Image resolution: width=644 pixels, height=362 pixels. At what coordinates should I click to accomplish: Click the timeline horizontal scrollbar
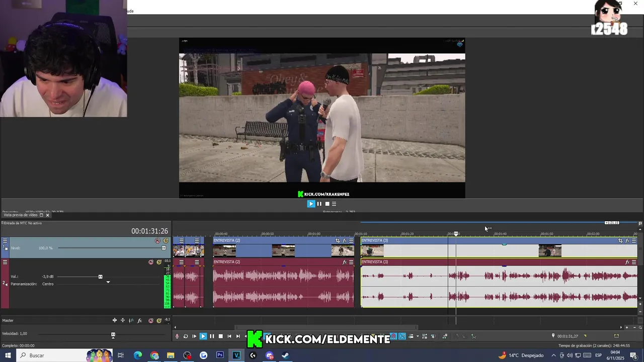(x=326, y=327)
